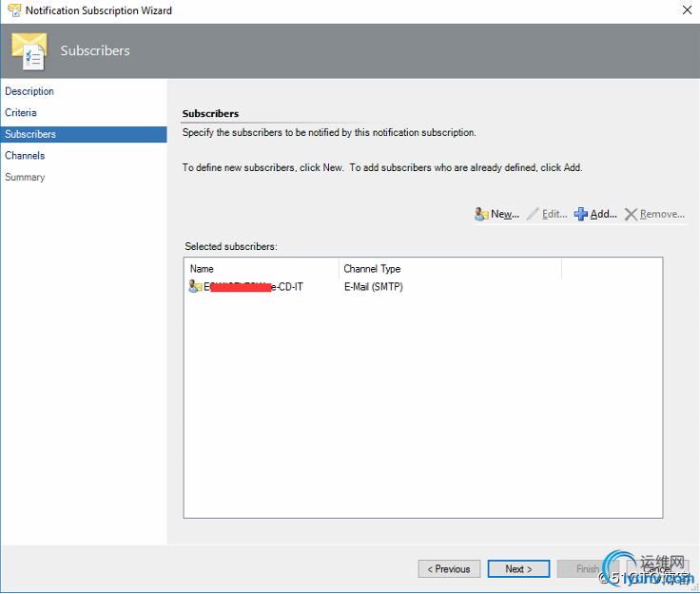
Task: Click the Finish button
Action: [x=588, y=569]
